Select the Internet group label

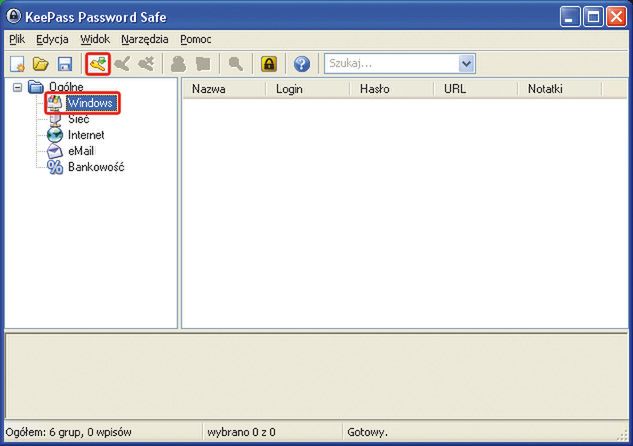point(86,135)
